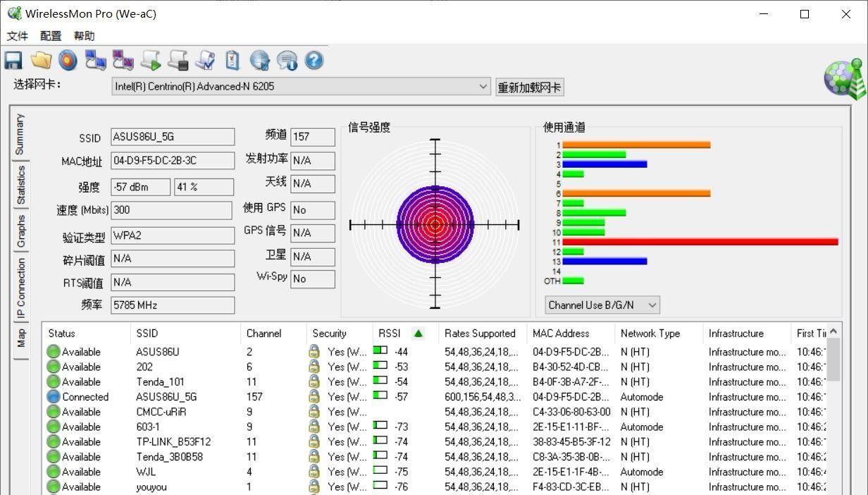
Task: Click the blue question mark help icon
Action: [x=314, y=61]
